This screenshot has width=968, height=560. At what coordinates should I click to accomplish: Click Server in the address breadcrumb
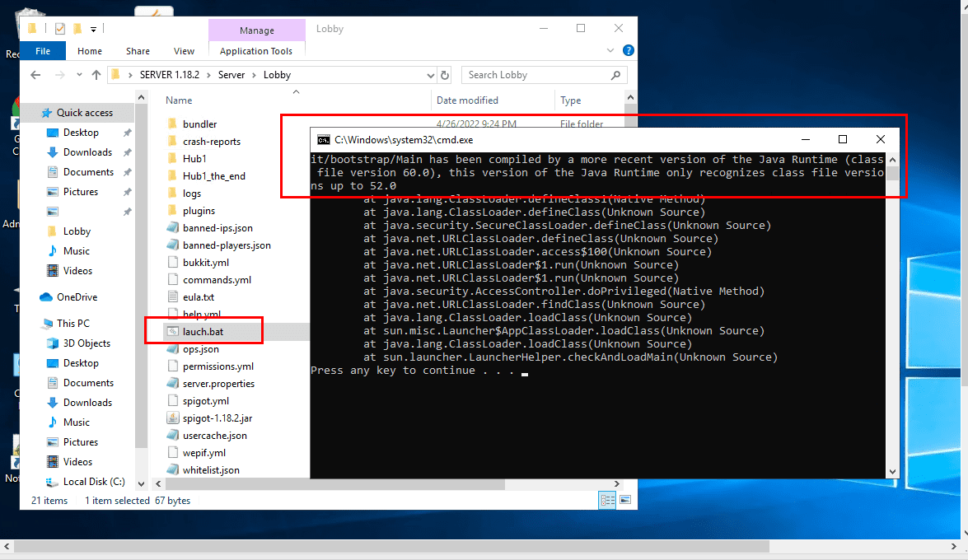coord(231,75)
